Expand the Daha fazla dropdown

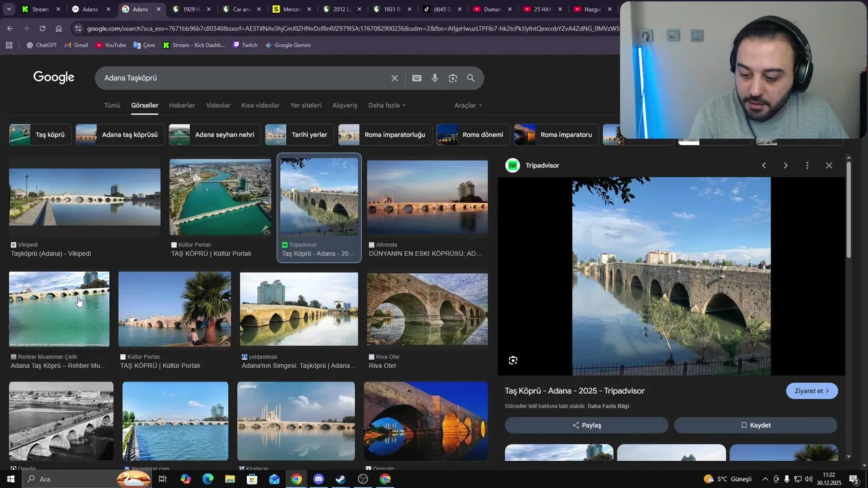387,106
